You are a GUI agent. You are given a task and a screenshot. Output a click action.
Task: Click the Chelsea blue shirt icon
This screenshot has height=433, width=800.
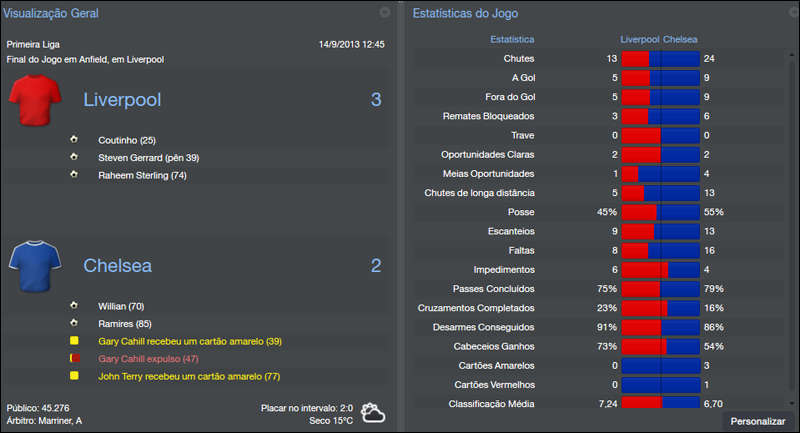click(x=35, y=266)
